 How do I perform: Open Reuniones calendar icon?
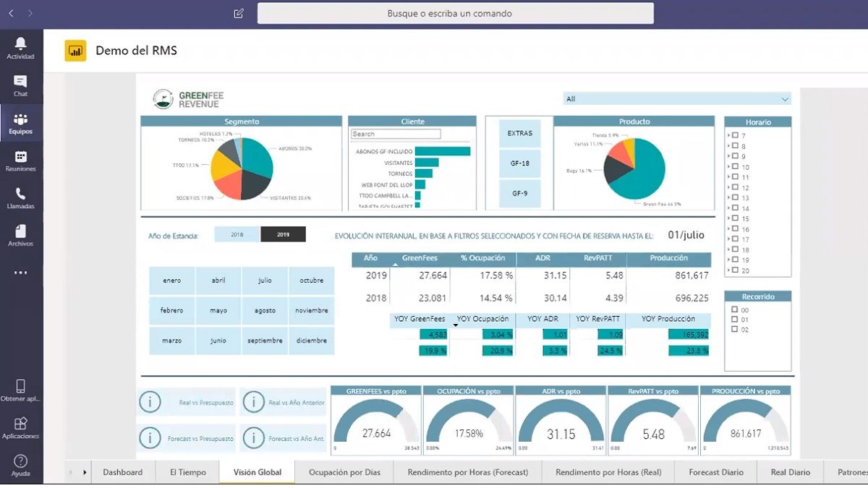20,157
